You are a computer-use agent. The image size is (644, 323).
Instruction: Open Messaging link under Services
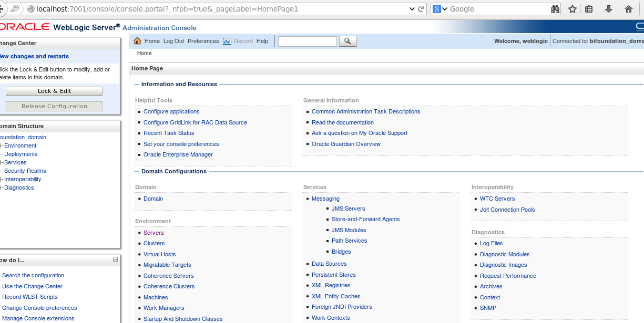point(325,199)
